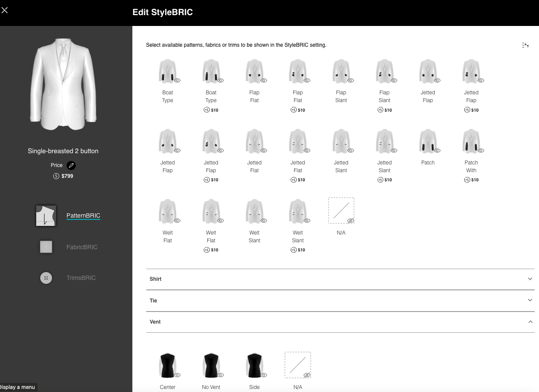Click the PatternBRIC pattern piece icon
Viewport: 539px width, 392px height.
click(46, 215)
